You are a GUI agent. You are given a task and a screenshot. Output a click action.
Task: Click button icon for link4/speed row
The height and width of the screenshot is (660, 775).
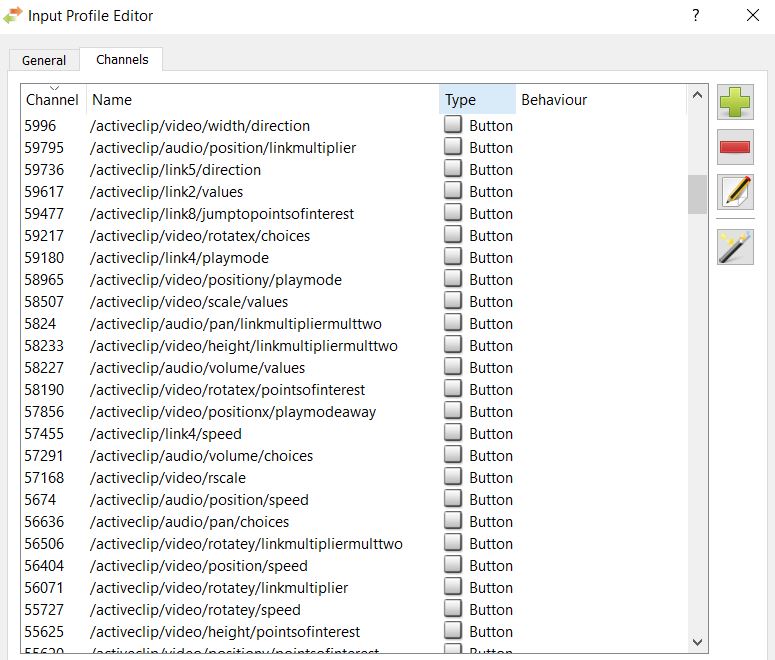tap(454, 433)
